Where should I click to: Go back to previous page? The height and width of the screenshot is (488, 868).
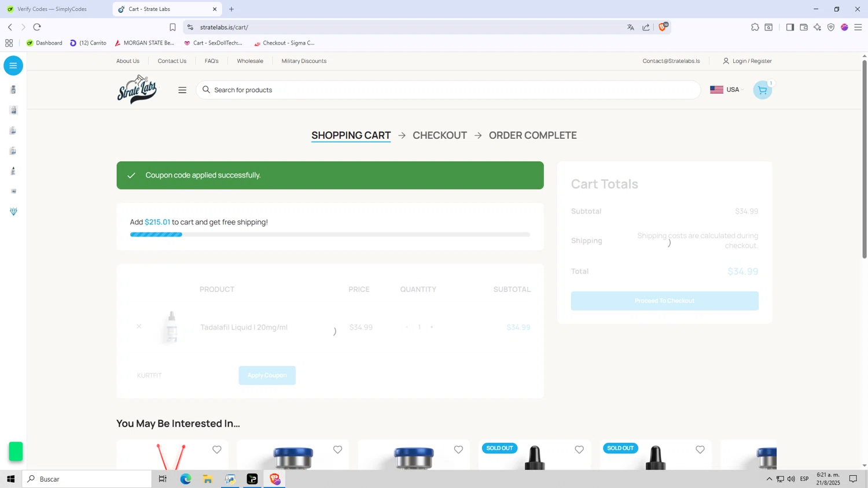[x=10, y=27]
